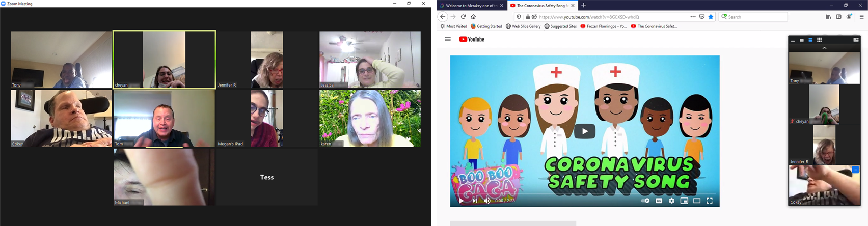Open YouTube player settings gear
The image size is (868, 226).
pos(671,201)
